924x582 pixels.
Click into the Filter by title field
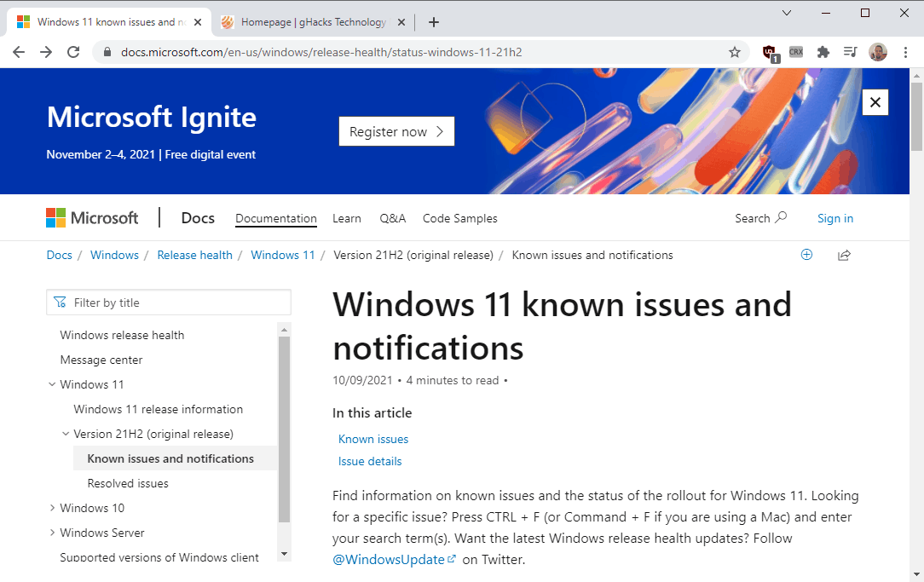[x=169, y=303]
